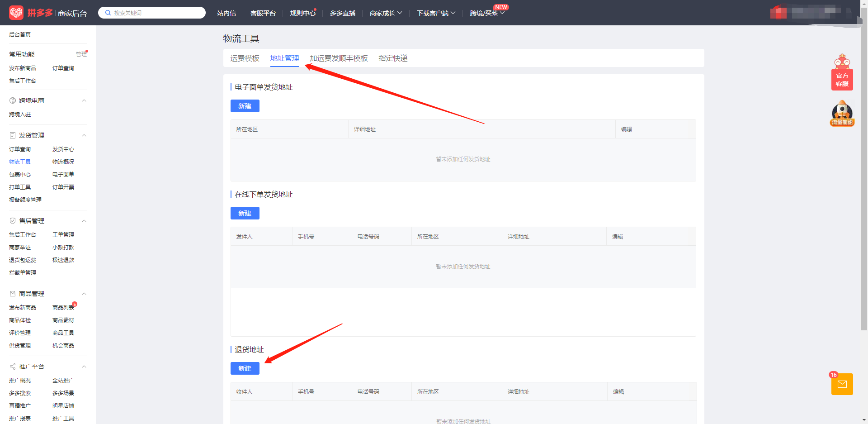Open 退货包运费 in the sidebar

point(23,260)
